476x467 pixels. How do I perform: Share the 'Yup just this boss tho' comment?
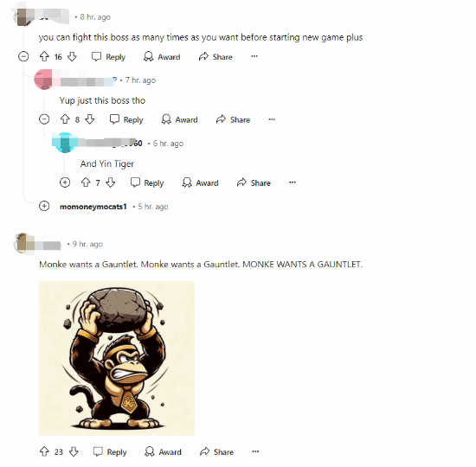(x=233, y=119)
